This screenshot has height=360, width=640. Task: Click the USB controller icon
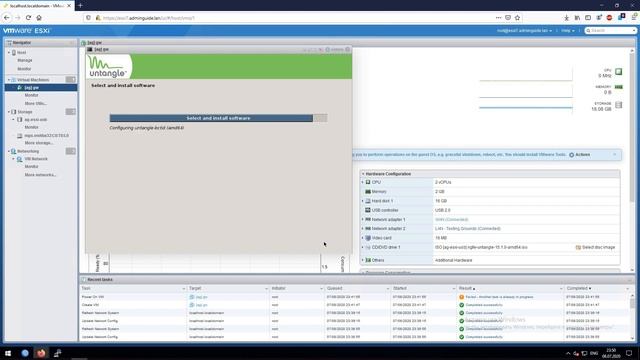(x=368, y=210)
